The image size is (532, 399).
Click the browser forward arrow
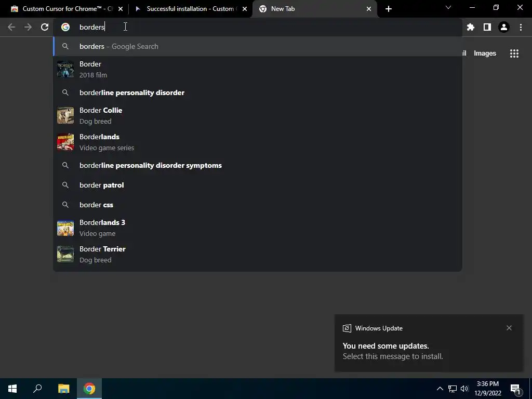click(x=28, y=27)
